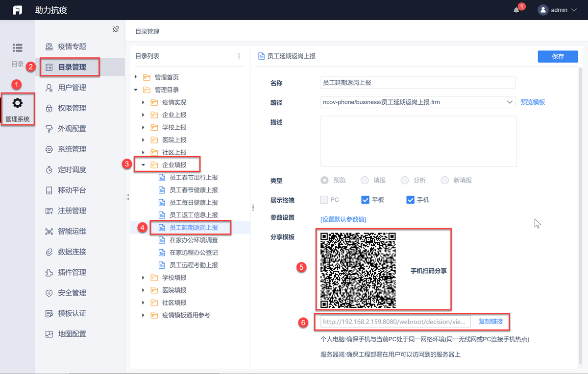Click the 用户管理 person icon
Image resolution: width=588 pixels, height=374 pixels.
click(x=49, y=88)
